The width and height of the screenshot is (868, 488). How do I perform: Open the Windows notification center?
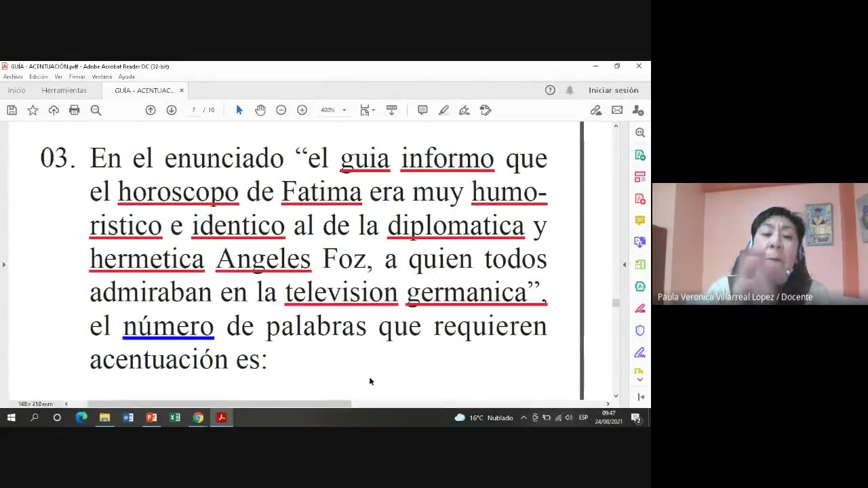click(636, 418)
